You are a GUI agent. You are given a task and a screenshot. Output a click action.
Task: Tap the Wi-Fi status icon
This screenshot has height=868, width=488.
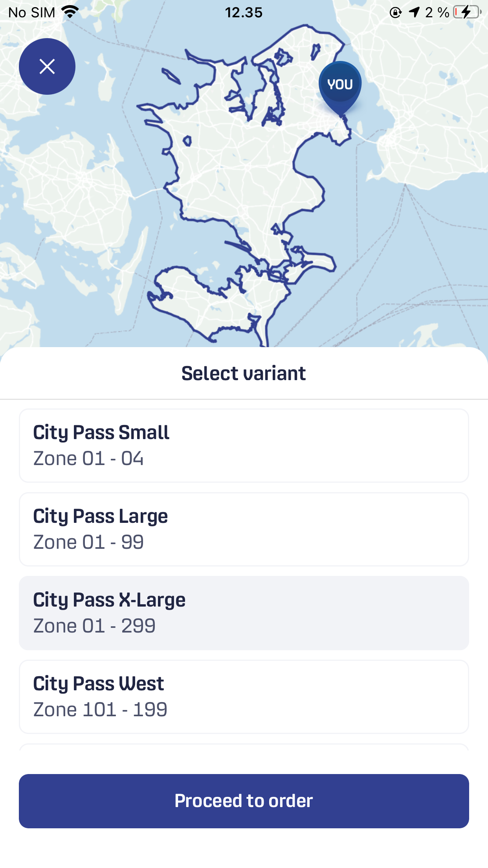pyautogui.click(x=70, y=12)
